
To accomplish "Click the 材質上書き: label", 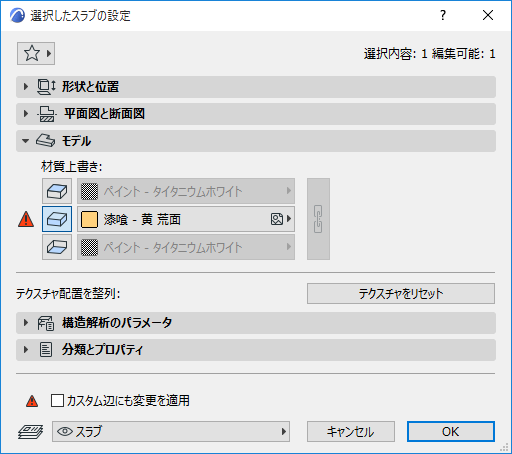I will click(71, 166).
